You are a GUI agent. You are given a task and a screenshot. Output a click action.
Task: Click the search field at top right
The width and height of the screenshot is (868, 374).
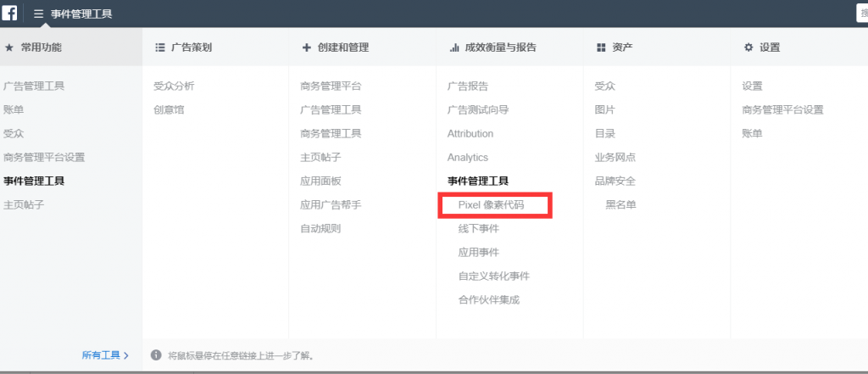(x=862, y=14)
